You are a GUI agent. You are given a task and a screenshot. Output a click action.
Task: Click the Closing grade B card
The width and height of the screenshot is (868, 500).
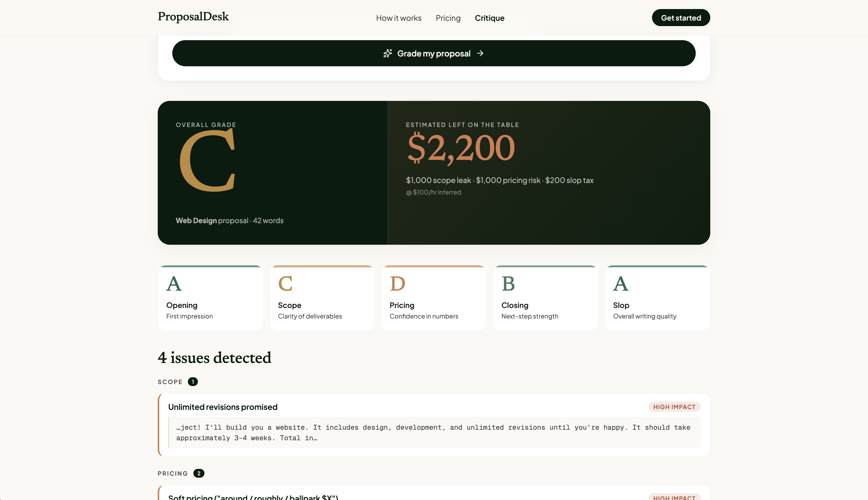click(x=545, y=298)
